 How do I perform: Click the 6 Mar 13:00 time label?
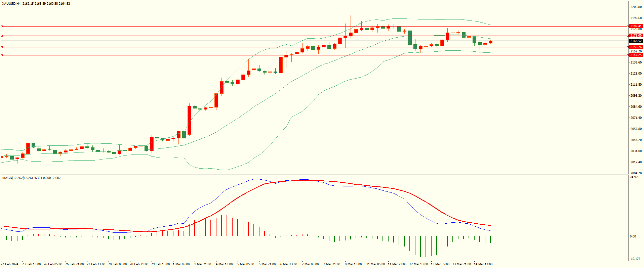(289, 264)
